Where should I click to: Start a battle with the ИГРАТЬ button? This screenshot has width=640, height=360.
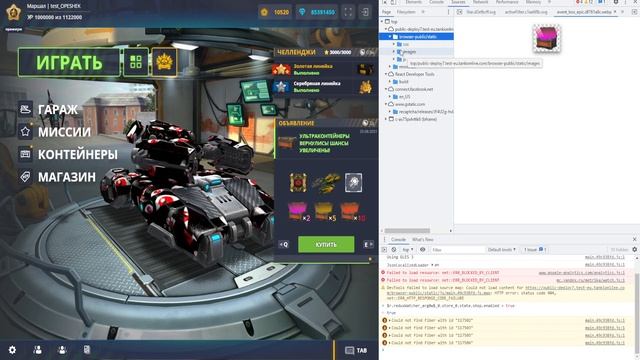pos(69,62)
